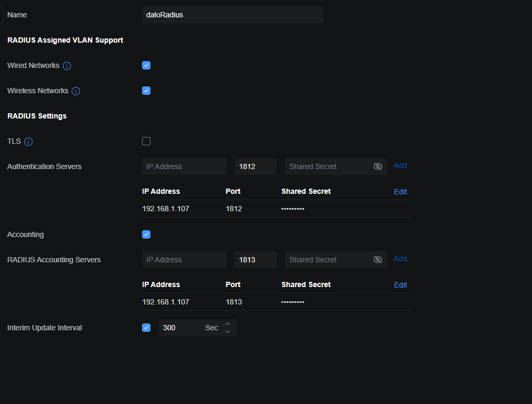Click the TLS info icon

pos(28,142)
